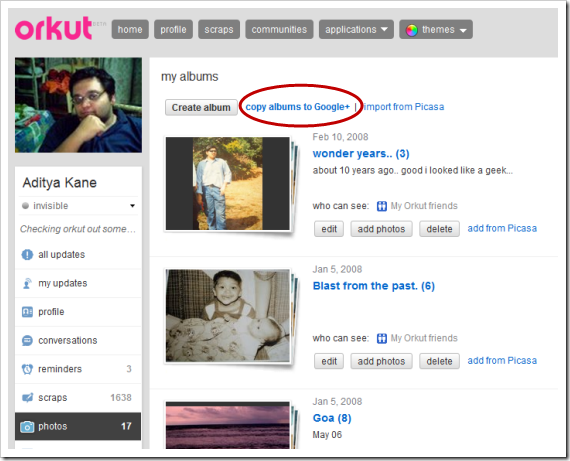Click 'My Orkut friends' for Blast from the past

click(x=424, y=338)
